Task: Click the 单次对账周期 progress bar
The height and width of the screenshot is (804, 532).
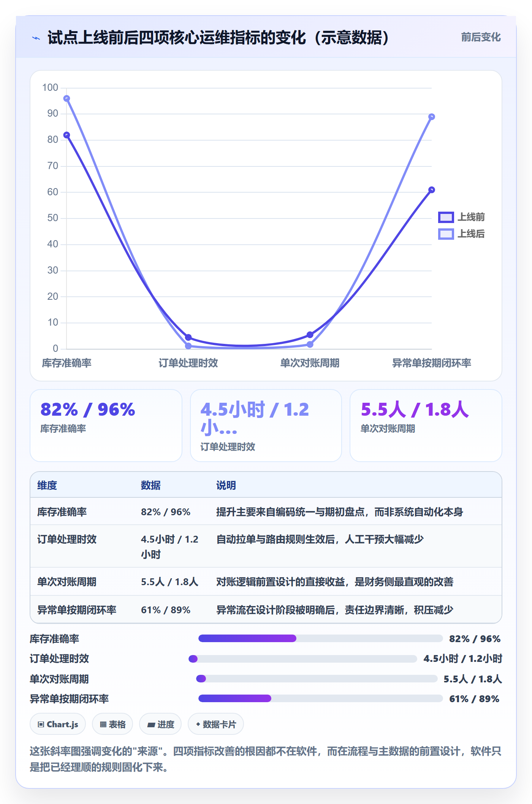Action: 317,679
